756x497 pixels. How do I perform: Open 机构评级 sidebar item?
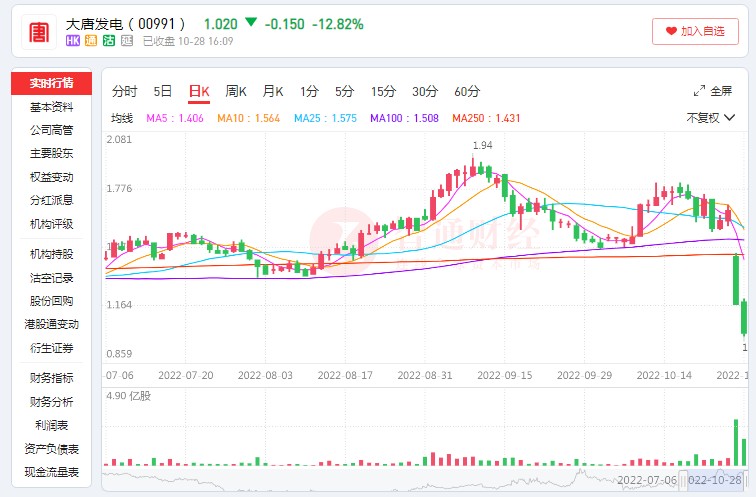click(x=51, y=224)
